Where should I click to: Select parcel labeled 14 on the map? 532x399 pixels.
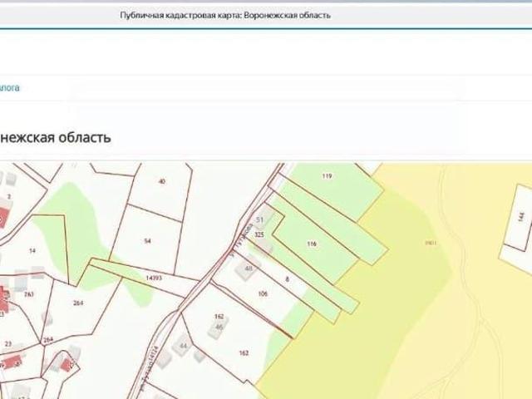[x=32, y=251]
